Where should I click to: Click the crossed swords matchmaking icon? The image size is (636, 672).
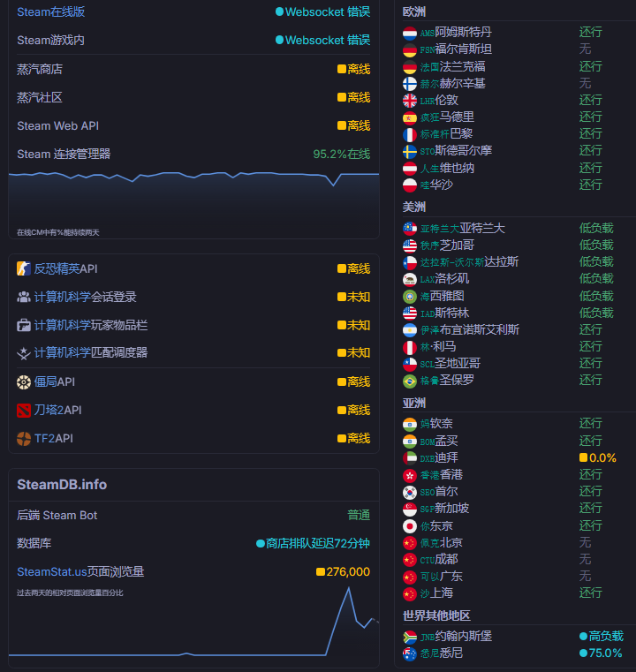pos(24,352)
